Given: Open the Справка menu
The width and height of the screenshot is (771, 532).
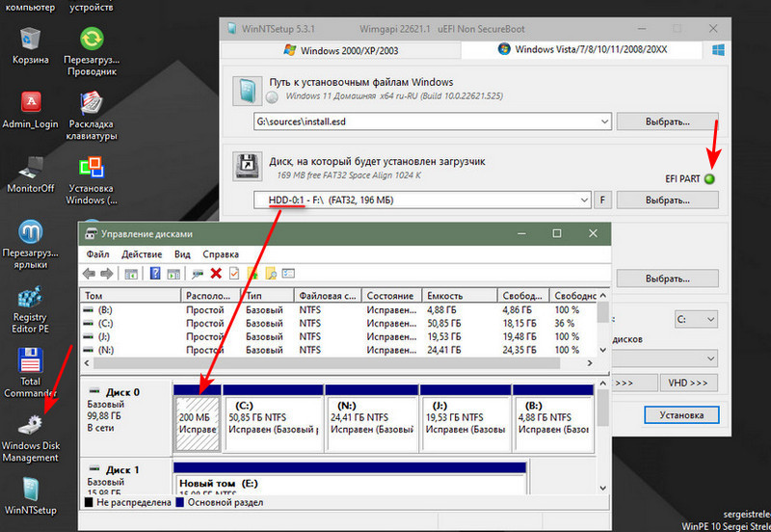Looking at the screenshot, I should 221,254.
